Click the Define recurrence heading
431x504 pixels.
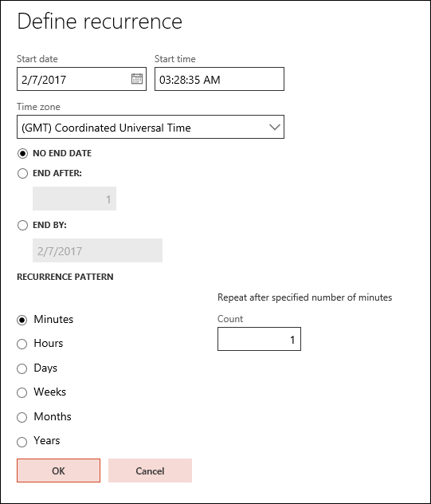[100, 22]
